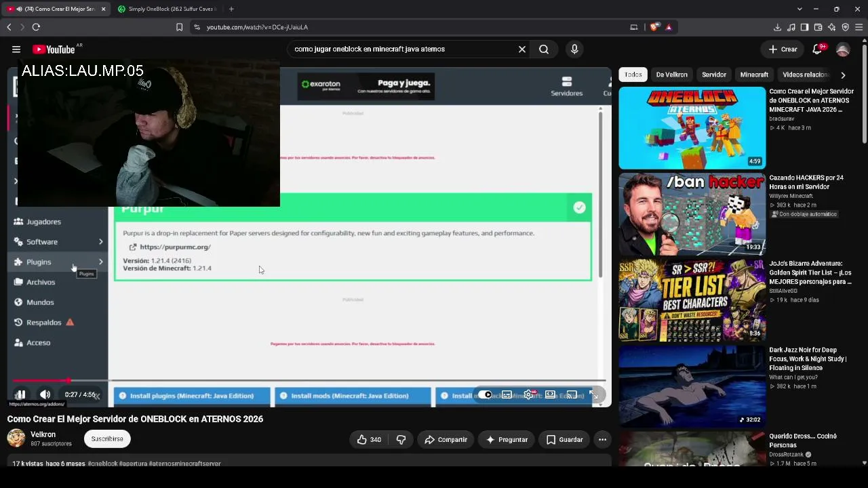Go to the YouTube home logo
Screen dimensions: 868x488
click(54, 49)
